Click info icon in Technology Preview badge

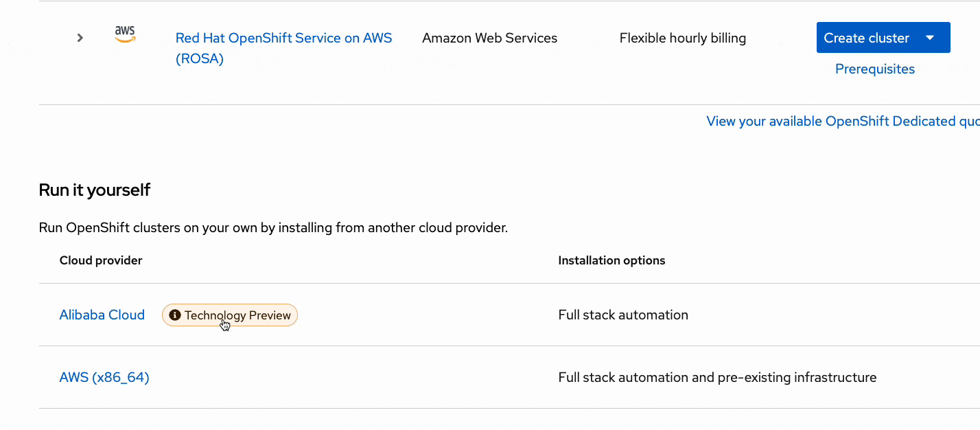pos(175,315)
